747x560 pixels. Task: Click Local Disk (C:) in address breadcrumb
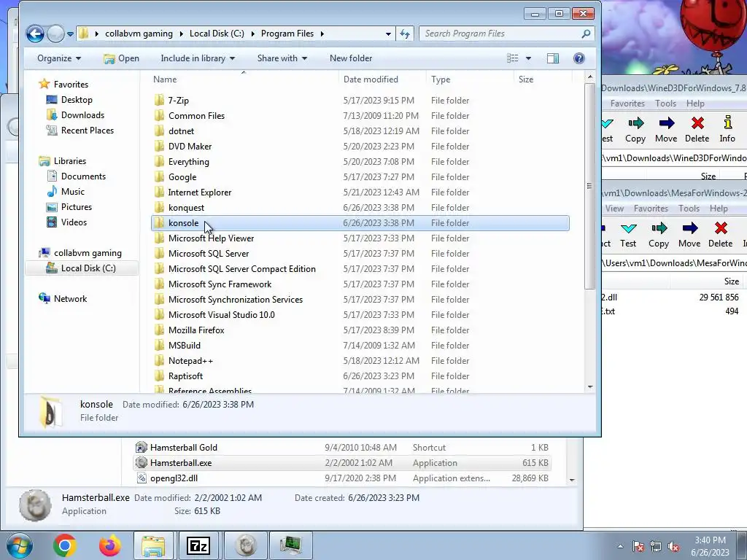click(217, 34)
